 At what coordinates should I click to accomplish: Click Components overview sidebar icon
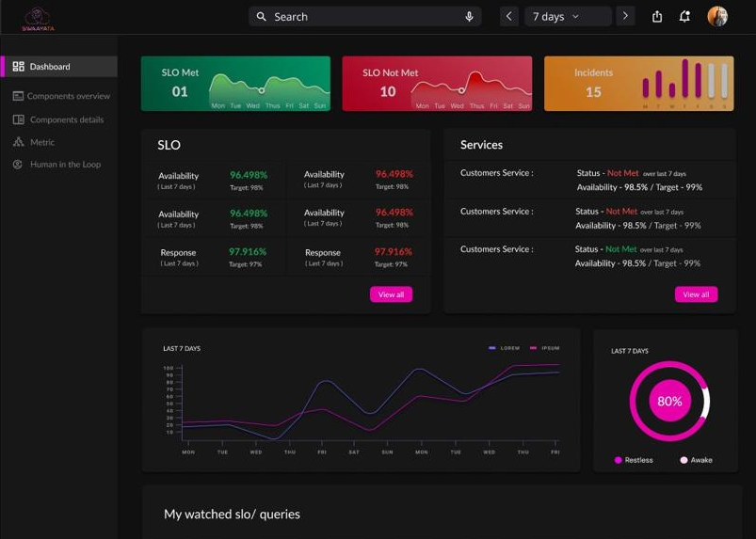(18, 96)
